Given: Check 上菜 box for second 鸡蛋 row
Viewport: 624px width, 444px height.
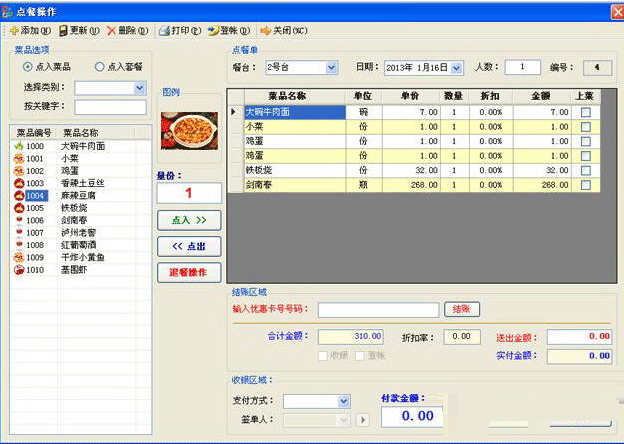Looking at the screenshot, I should pyautogui.click(x=585, y=156).
